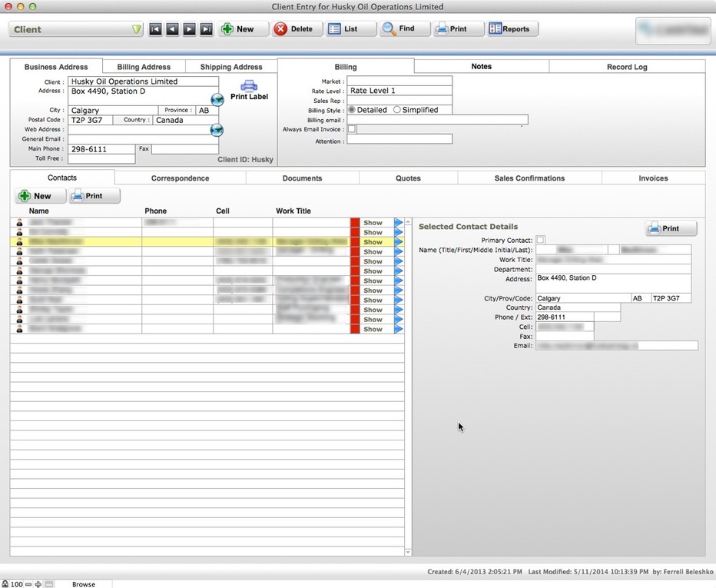This screenshot has height=588, width=716.
Task: Switch to the Shipping Address tab
Action: click(x=231, y=67)
